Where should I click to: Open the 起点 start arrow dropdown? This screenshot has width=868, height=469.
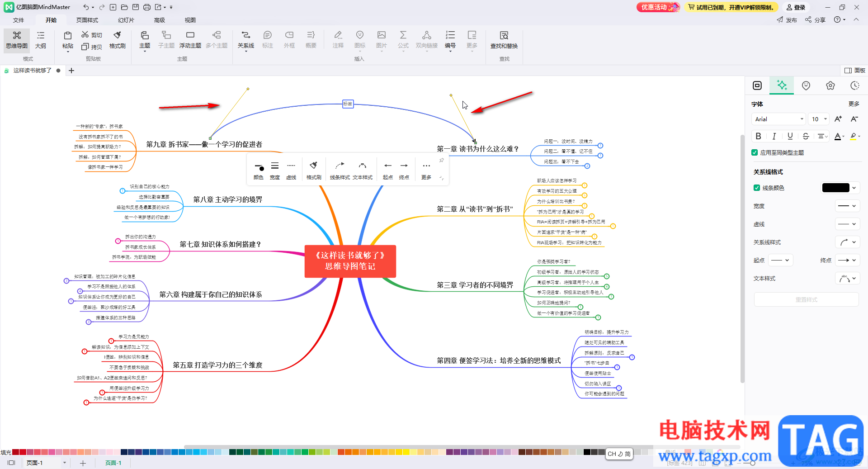tap(780, 260)
